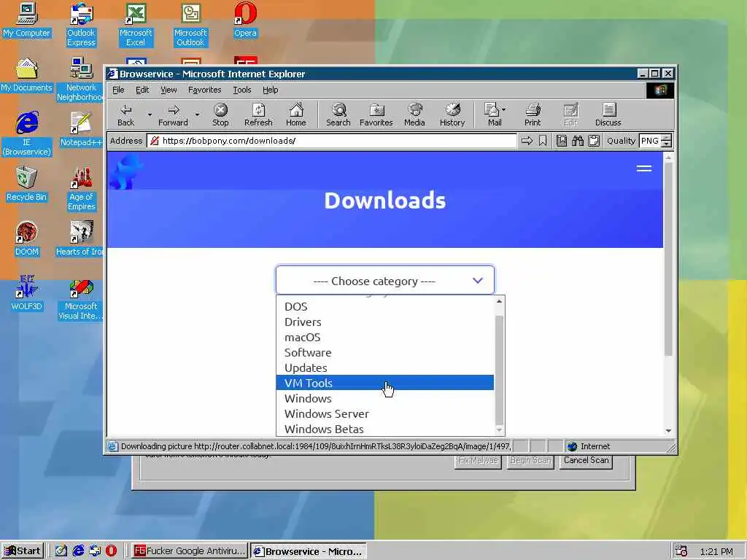747x560 pixels.
Task: Choose Software from the category list
Action: point(385,352)
